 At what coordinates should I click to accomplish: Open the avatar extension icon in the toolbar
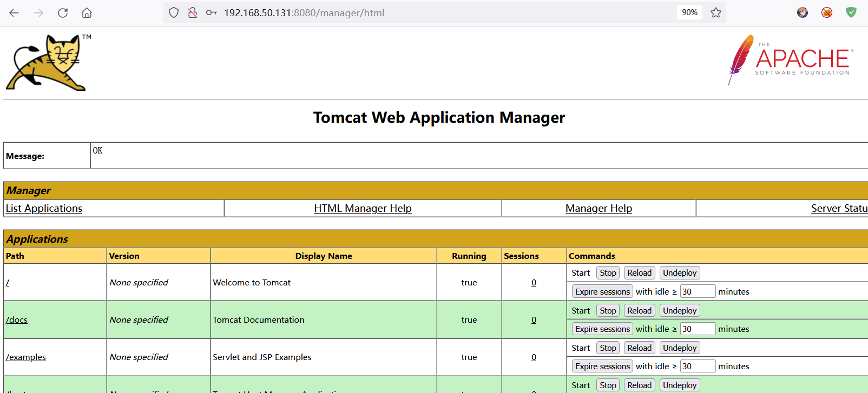(803, 12)
